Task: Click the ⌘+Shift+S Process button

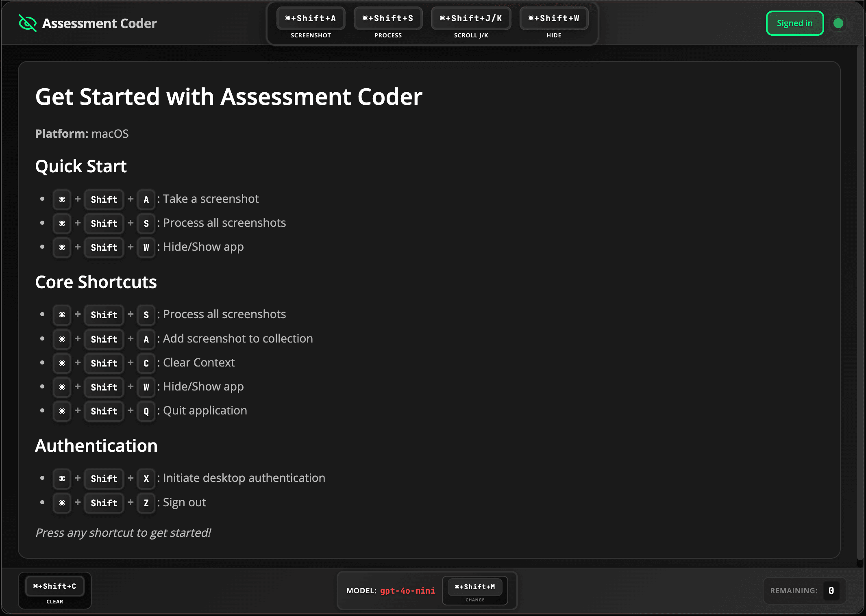Action: point(388,18)
